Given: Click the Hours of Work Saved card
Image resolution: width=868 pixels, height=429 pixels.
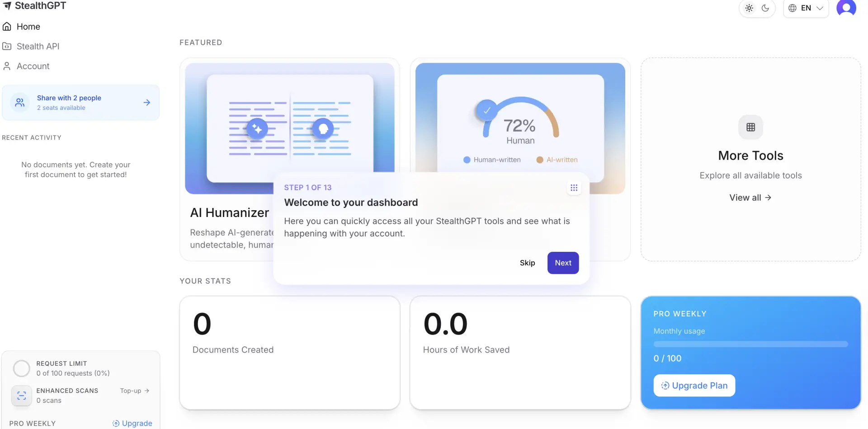Looking at the screenshot, I should 520,353.
